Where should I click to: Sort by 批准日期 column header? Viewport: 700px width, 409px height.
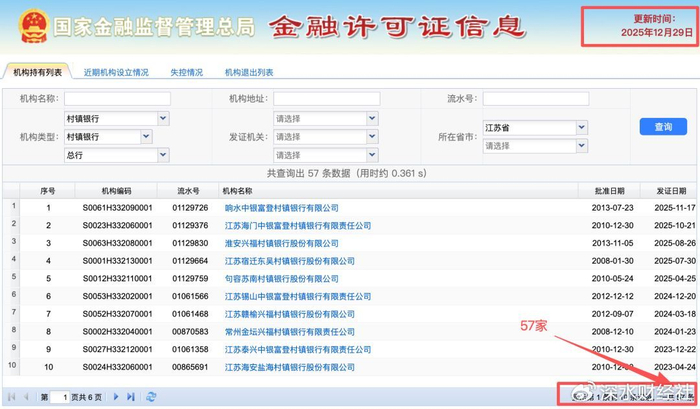tap(609, 191)
